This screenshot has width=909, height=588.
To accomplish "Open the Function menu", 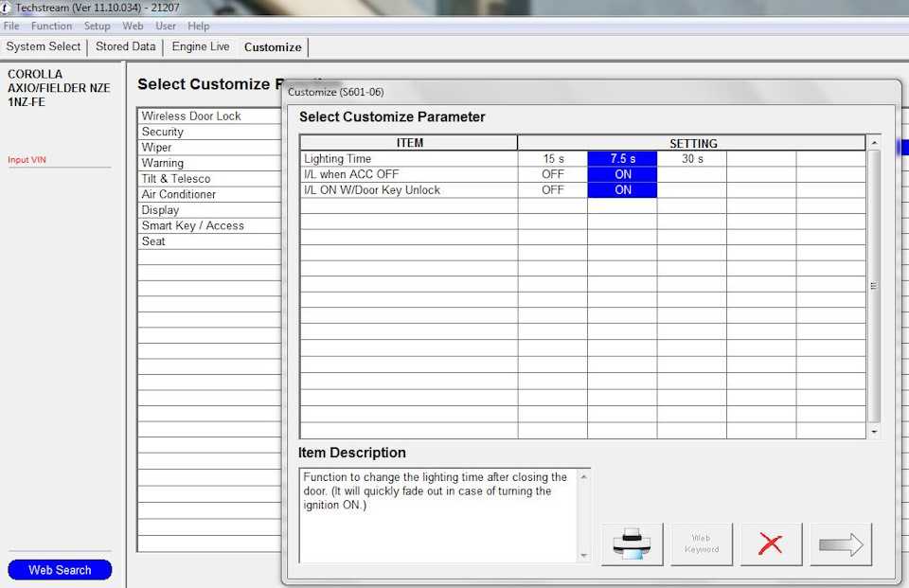I will coord(51,27).
